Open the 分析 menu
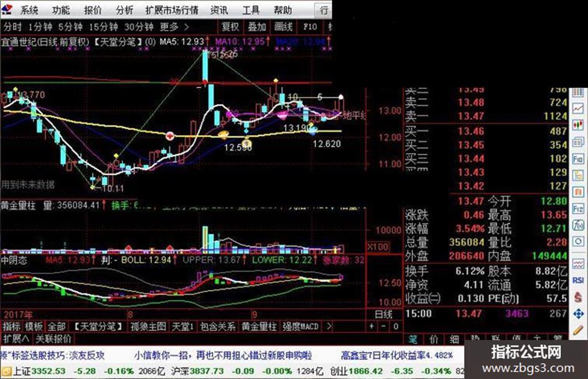This screenshot has height=379, width=588. tap(124, 10)
